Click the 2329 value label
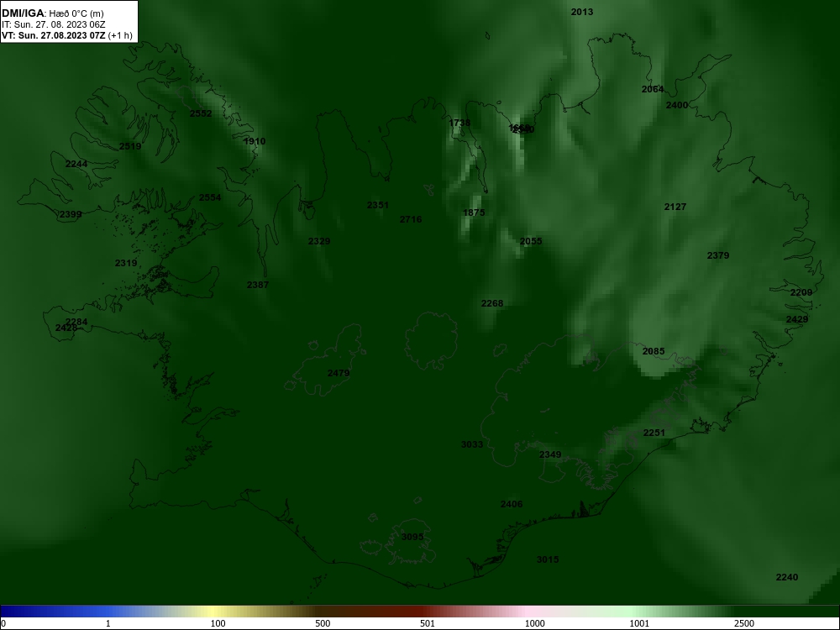This screenshot has width=840, height=630. point(319,241)
